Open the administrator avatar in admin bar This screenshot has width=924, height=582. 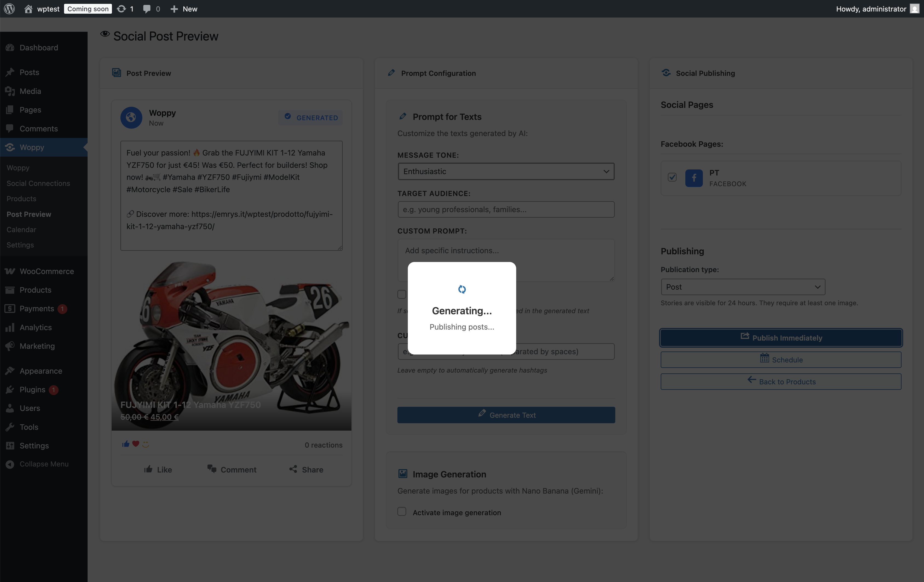[914, 9]
